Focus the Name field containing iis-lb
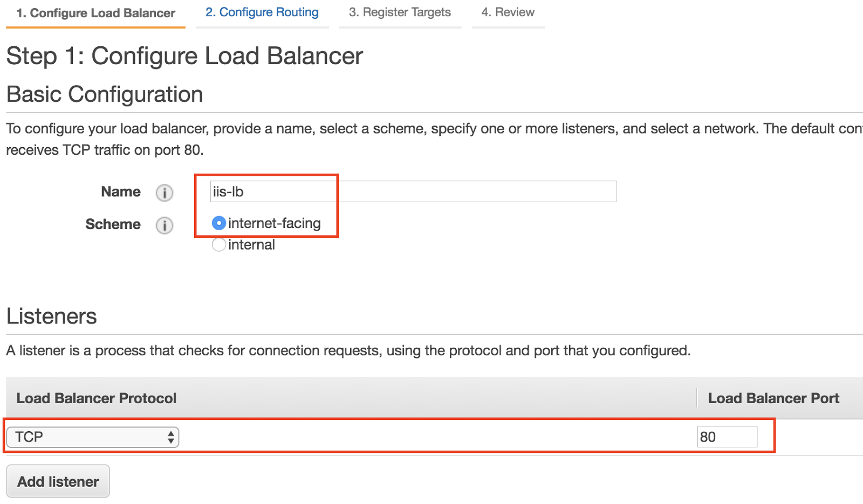This screenshot has width=863, height=504. (413, 192)
